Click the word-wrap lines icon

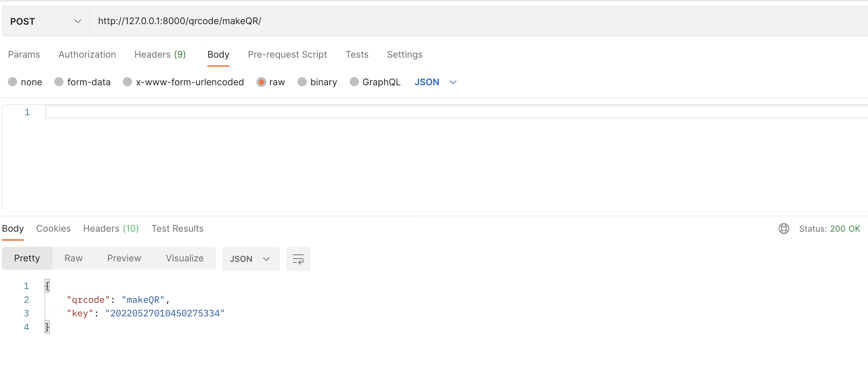(x=298, y=259)
